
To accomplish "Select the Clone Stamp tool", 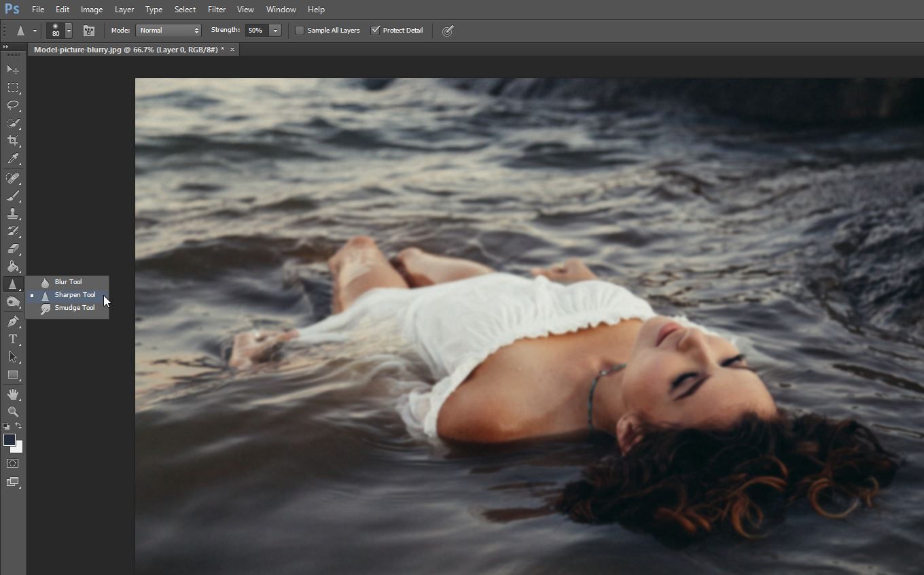I will point(13,213).
